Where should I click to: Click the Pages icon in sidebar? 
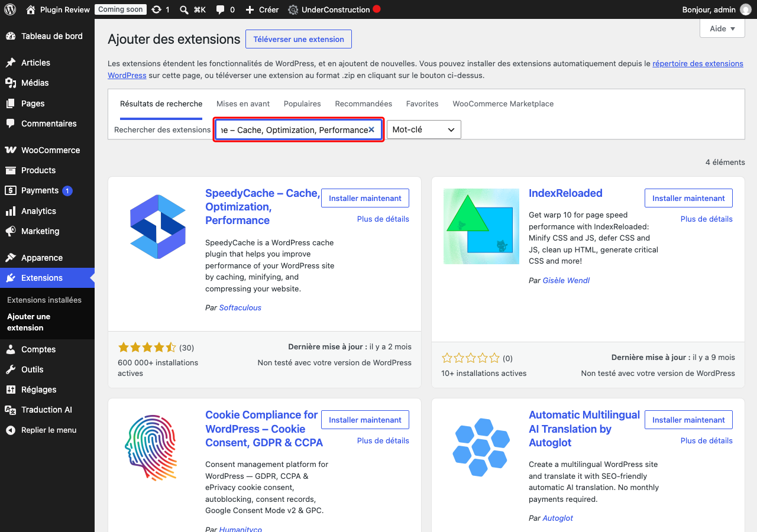(x=11, y=103)
